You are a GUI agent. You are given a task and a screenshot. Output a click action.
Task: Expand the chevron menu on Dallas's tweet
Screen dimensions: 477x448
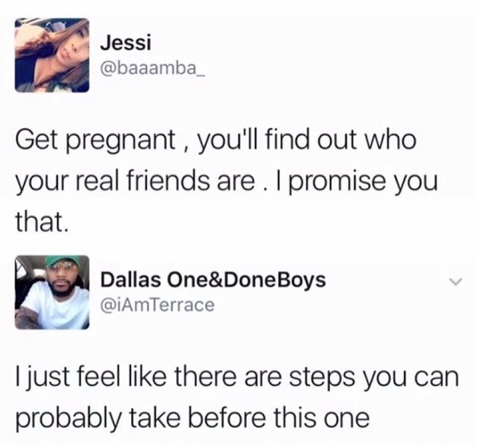(456, 282)
